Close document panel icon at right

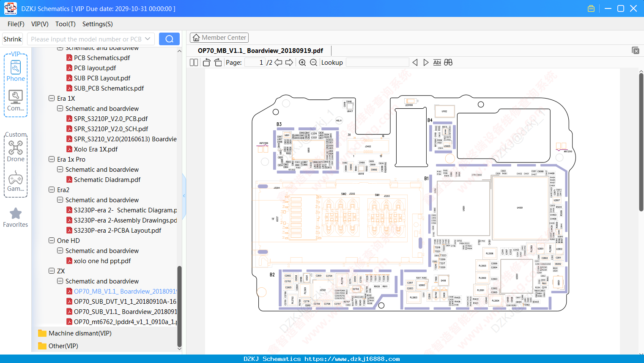pyautogui.click(x=636, y=50)
